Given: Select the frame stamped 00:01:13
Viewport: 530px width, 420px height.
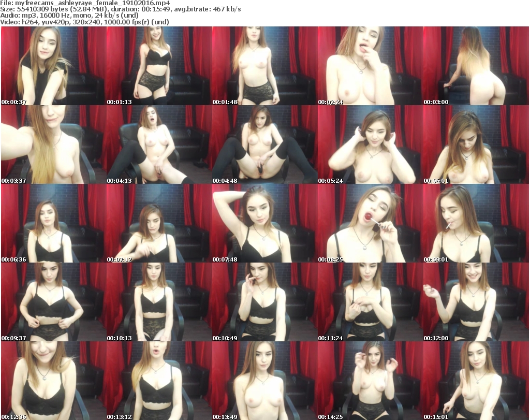Looking at the screenshot, I should click(159, 66).
